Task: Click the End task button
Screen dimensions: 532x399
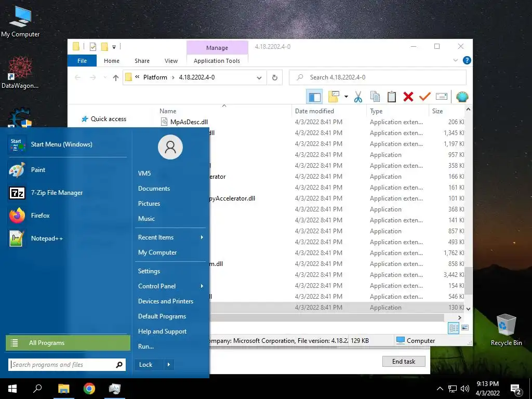Action: [x=404, y=362]
